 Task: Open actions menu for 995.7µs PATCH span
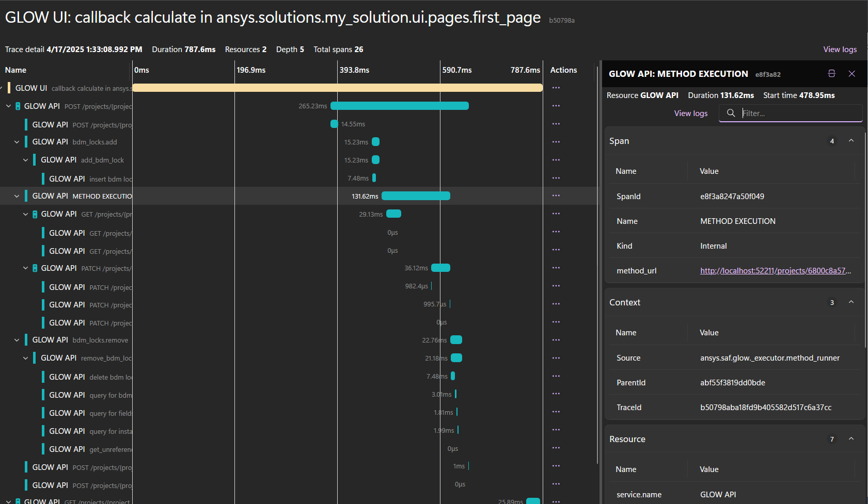click(556, 304)
